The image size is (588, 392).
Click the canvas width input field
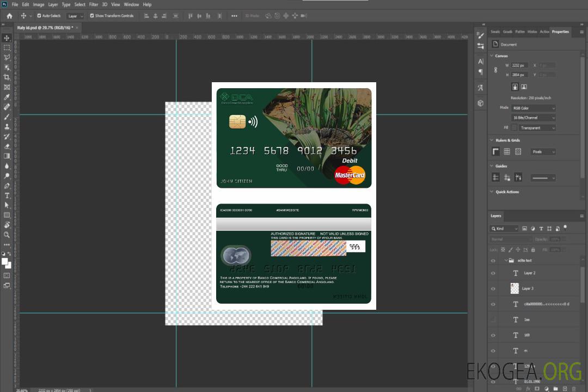pyautogui.click(x=519, y=65)
